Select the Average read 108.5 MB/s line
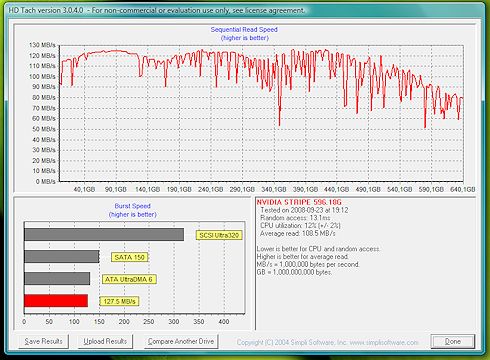Screen dimensions: 490x360 tap(298, 233)
